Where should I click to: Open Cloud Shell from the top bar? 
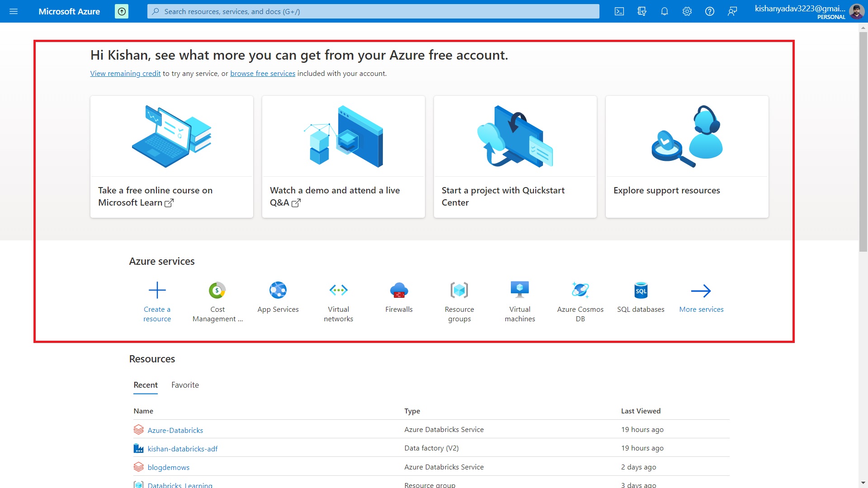click(619, 11)
